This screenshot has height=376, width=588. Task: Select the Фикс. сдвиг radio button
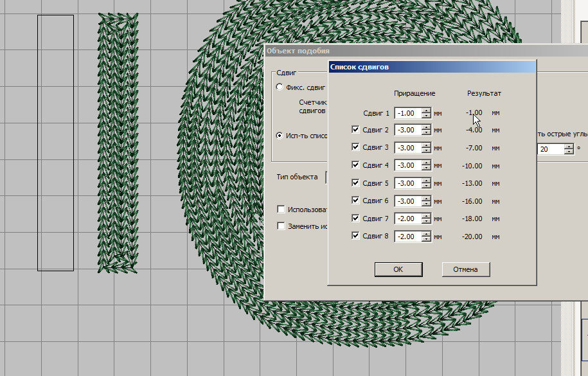coord(279,87)
